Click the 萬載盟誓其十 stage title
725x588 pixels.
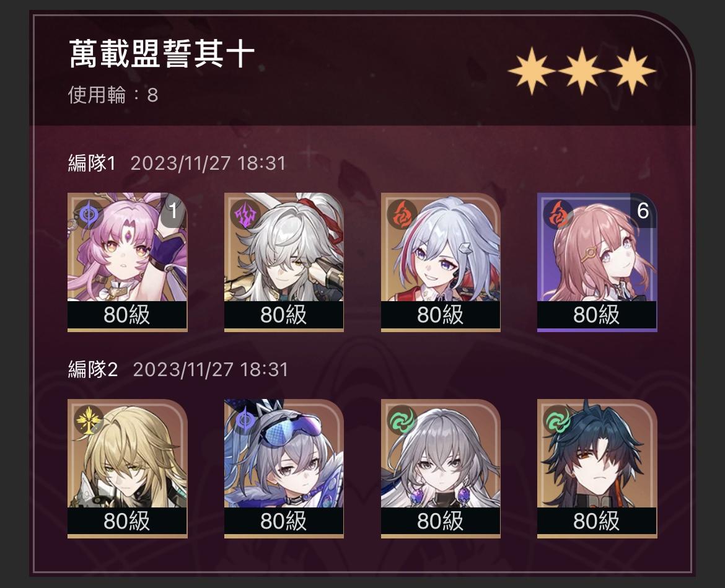click(x=162, y=54)
